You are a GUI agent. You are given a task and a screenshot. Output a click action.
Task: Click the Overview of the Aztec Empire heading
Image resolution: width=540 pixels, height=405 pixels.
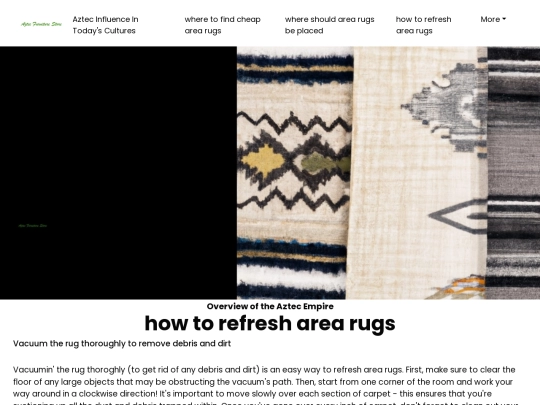270,306
